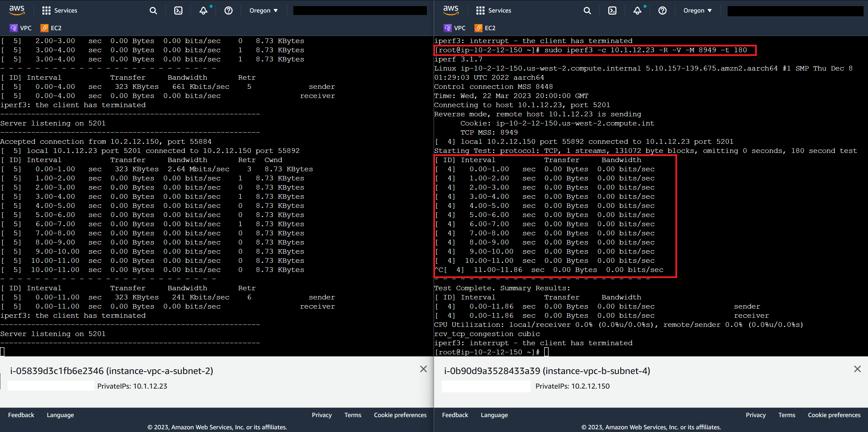Open the Oregon region dropdown in left pane
This screenshot has width=868, height=432.
[x=263, y=11]
